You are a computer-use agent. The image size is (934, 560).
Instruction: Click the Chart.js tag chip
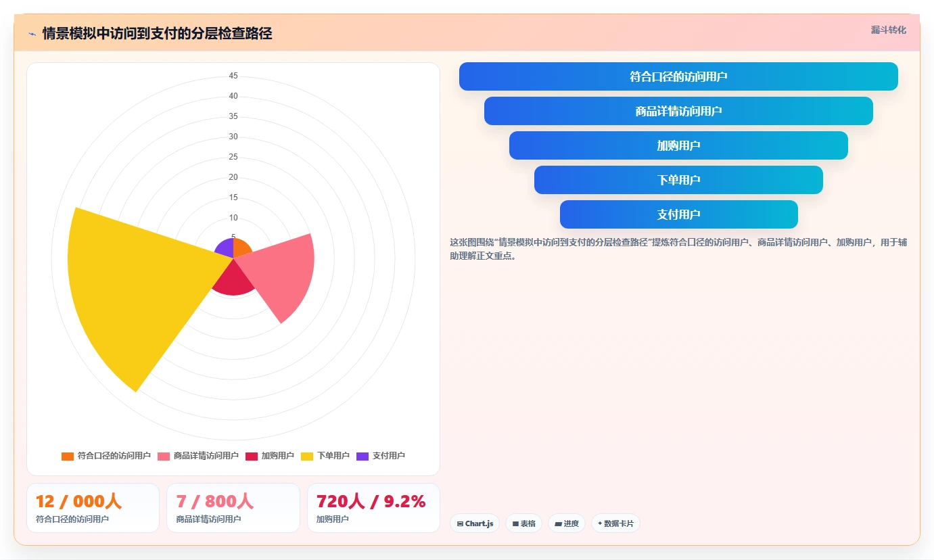coord(475,523)
